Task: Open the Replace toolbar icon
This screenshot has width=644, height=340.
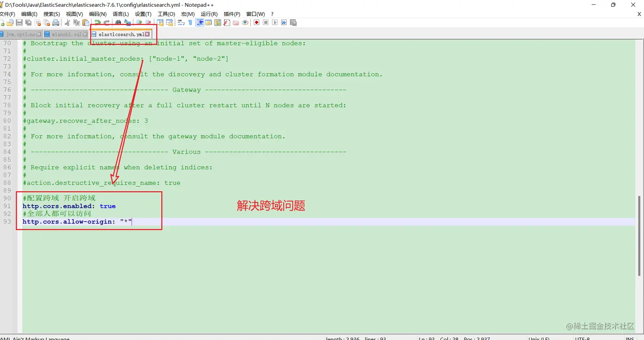Action: point(127,23)
